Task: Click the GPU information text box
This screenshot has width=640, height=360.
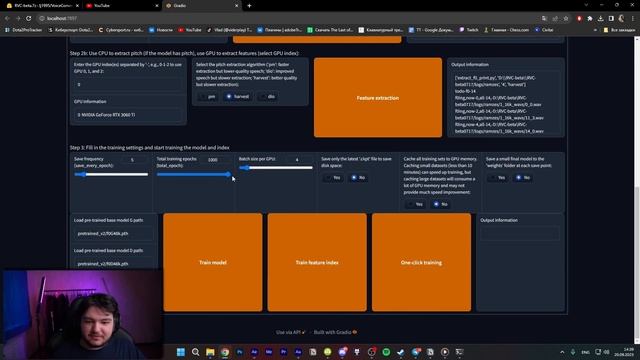Action: coord(128,115)
